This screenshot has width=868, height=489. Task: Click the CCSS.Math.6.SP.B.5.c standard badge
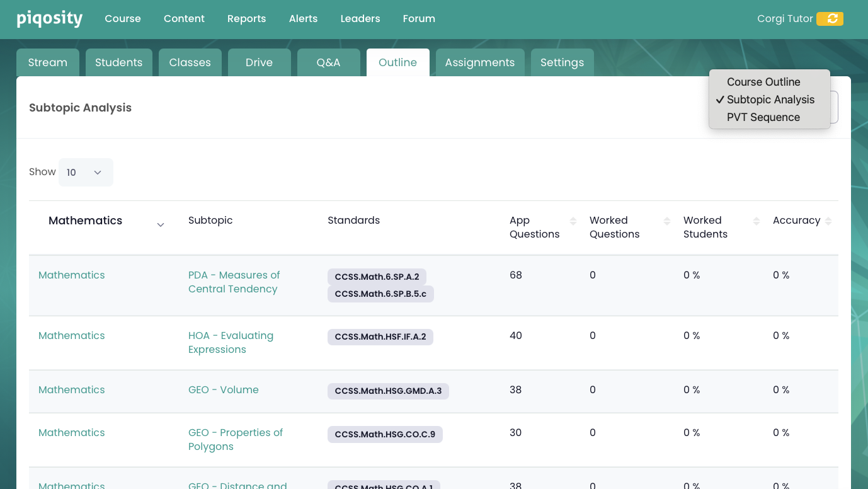point(380,294)
